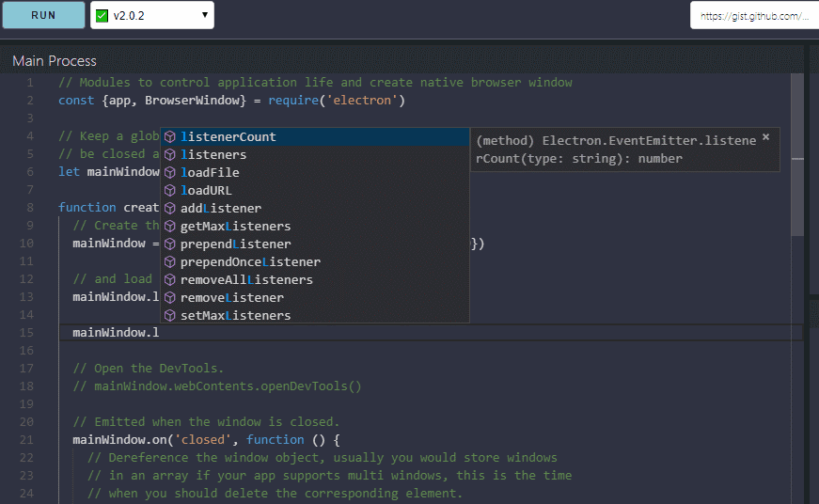819x504 pixels.
Task: Select the listeners autocomplete entry
Action: pyautogui.click(x=213, y=155)
